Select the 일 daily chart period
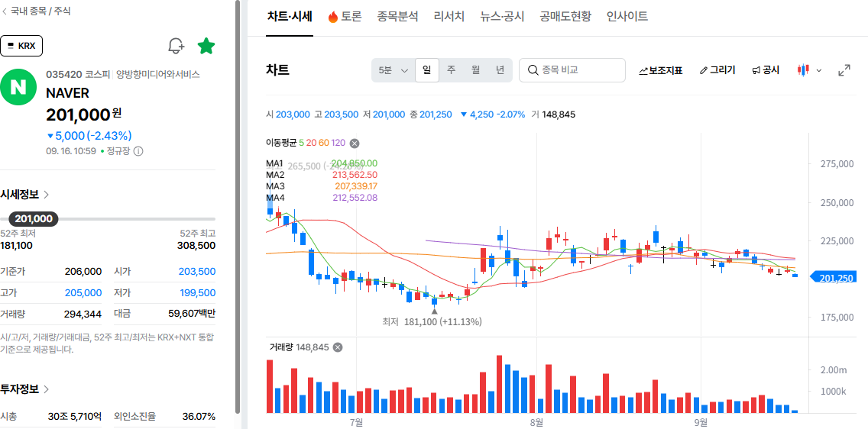The width and height of the screenshot is (868, 429). pos(427,70)
